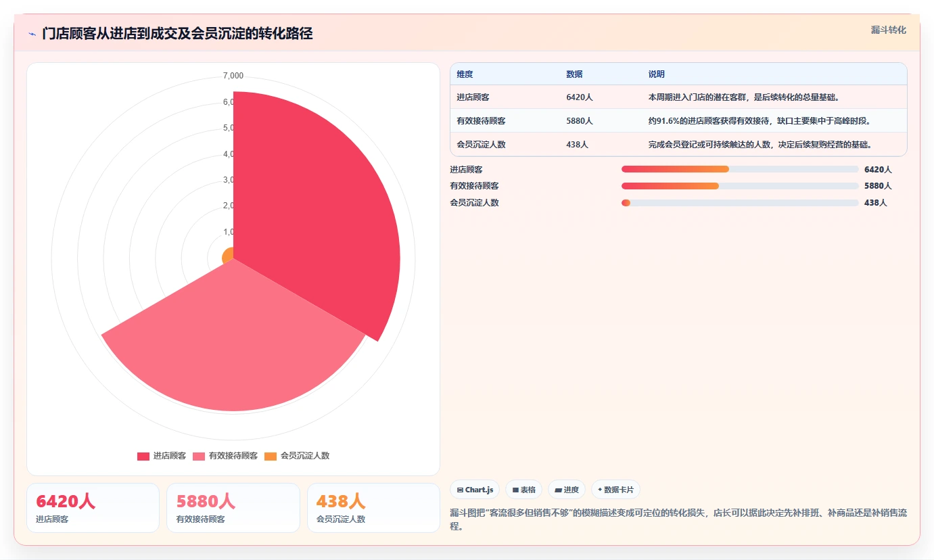Viewport: 934px width, 560px height.
Task: Click the 有效接待顾客 progress bar
Action: [x=740, y=186]
